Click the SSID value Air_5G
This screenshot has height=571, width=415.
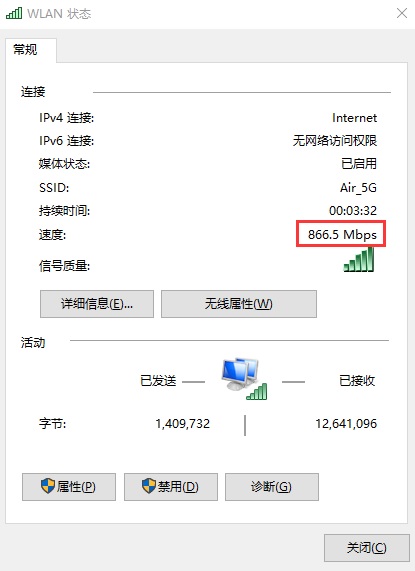(358, 188)
